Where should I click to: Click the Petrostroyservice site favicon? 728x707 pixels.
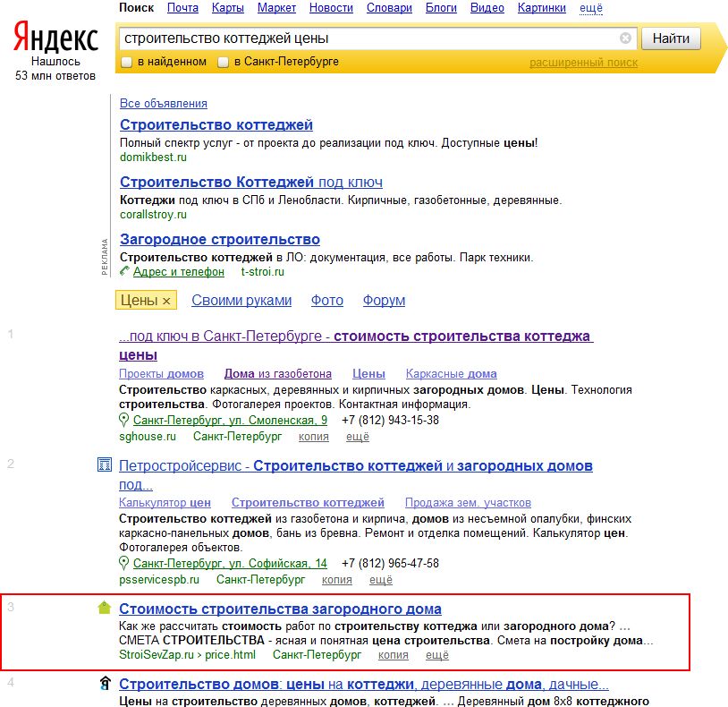[x=105, y=464]
